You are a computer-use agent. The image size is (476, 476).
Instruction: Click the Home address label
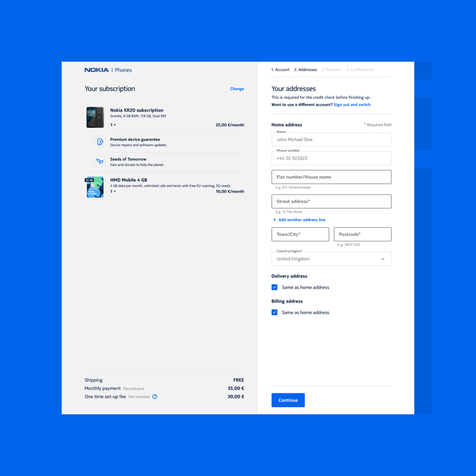pyautogui.click(x=286, y=125)
